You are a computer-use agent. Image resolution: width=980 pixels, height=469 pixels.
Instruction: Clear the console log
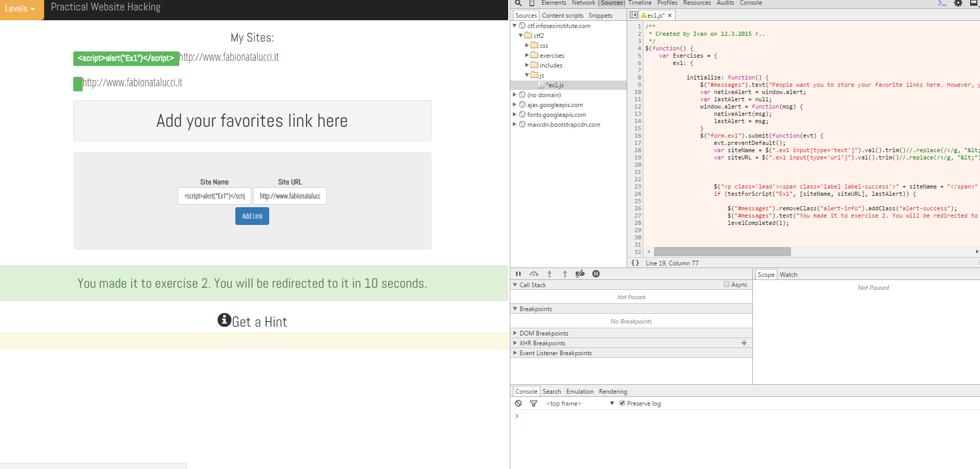(x=518, y=403)
